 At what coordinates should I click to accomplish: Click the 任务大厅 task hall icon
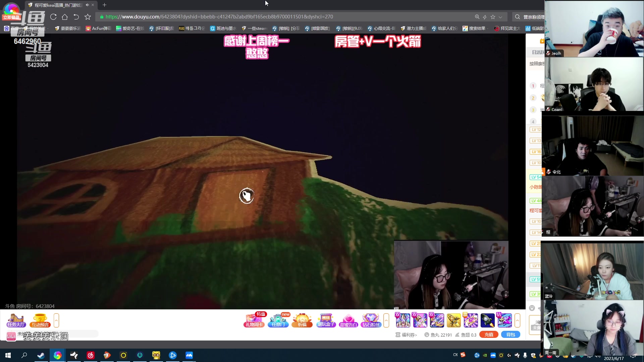tap(16, 320)
